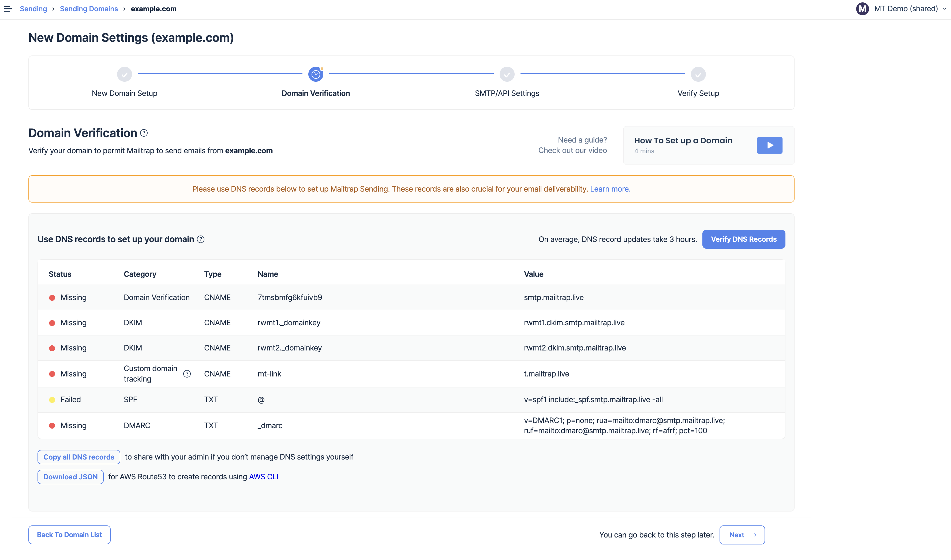Open the Sending breadcrumb menu item
The image size is (951, 560).
click(x=33, y=8)
